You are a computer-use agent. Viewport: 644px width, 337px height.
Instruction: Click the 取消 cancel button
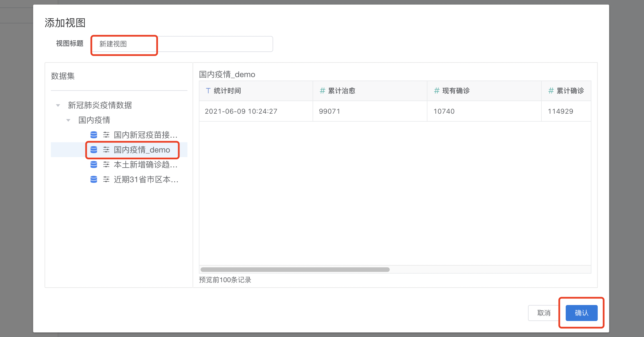543,313
